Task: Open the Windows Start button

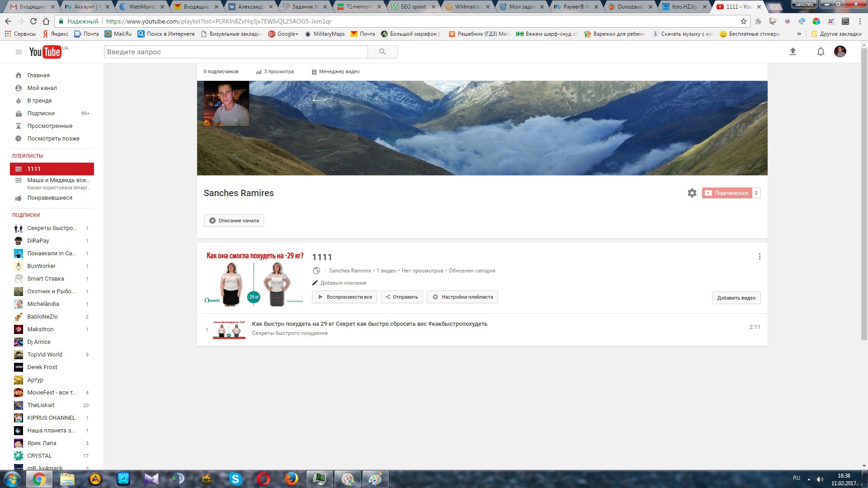Action: tap(12, 479)
